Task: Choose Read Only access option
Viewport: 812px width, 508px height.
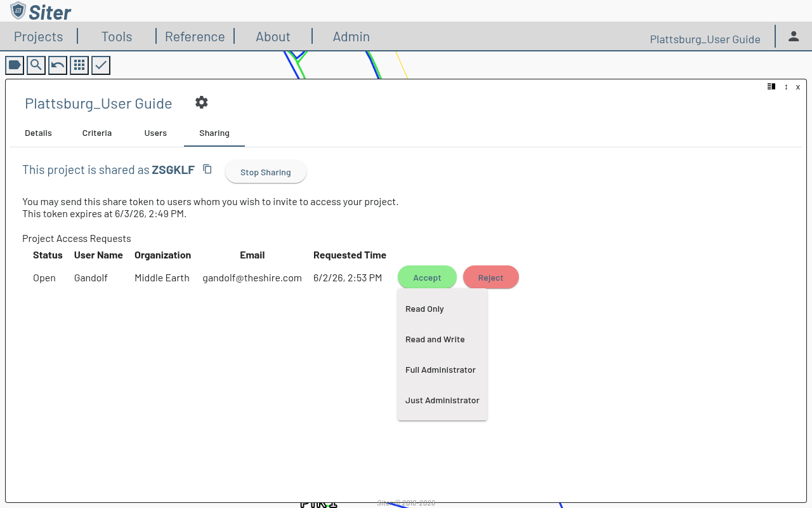Action: pyautogui.click(x=443, y=309)
